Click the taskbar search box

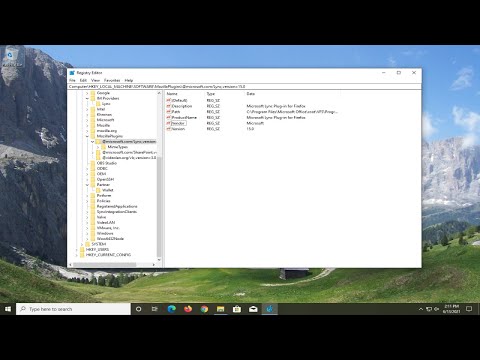[73, 309]
